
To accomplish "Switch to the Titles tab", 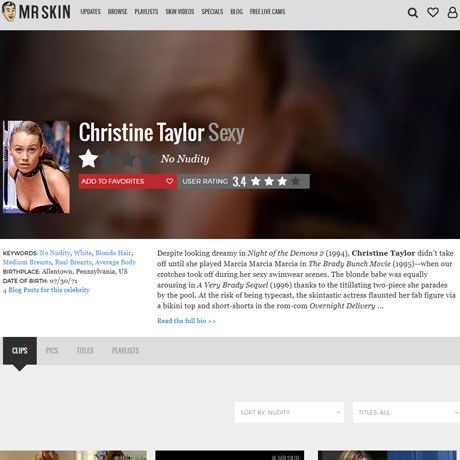I will point(85,351).
